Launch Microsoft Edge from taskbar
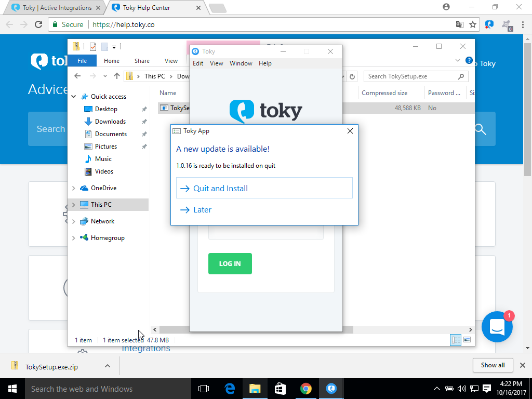Screen dimensions: 532x399 click(230, 389)
